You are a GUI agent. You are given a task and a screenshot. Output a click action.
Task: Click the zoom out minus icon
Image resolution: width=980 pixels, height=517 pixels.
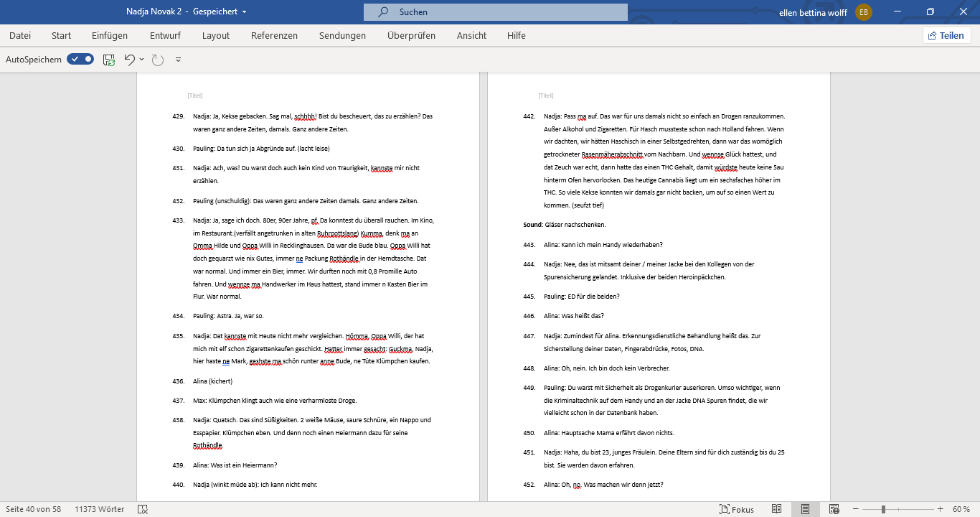854,509
